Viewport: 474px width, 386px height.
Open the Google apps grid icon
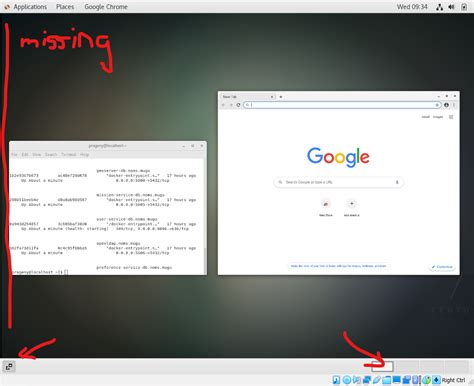coord(451,117)
